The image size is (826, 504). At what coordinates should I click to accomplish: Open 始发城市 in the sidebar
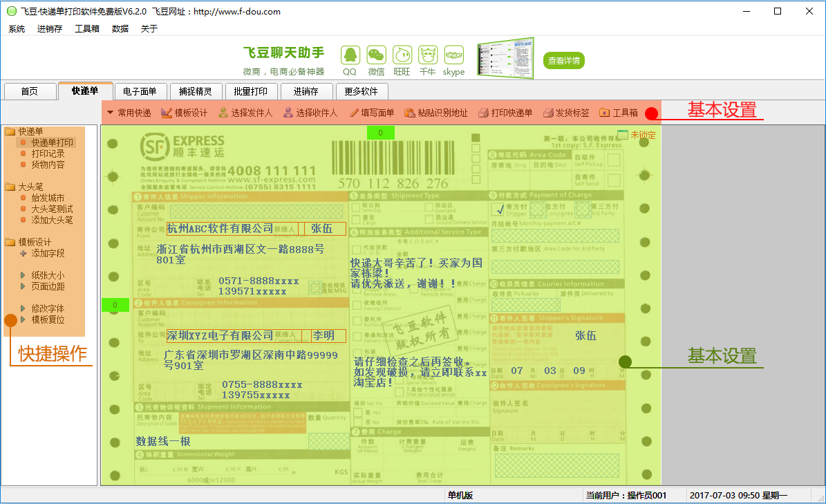[48, 198]
